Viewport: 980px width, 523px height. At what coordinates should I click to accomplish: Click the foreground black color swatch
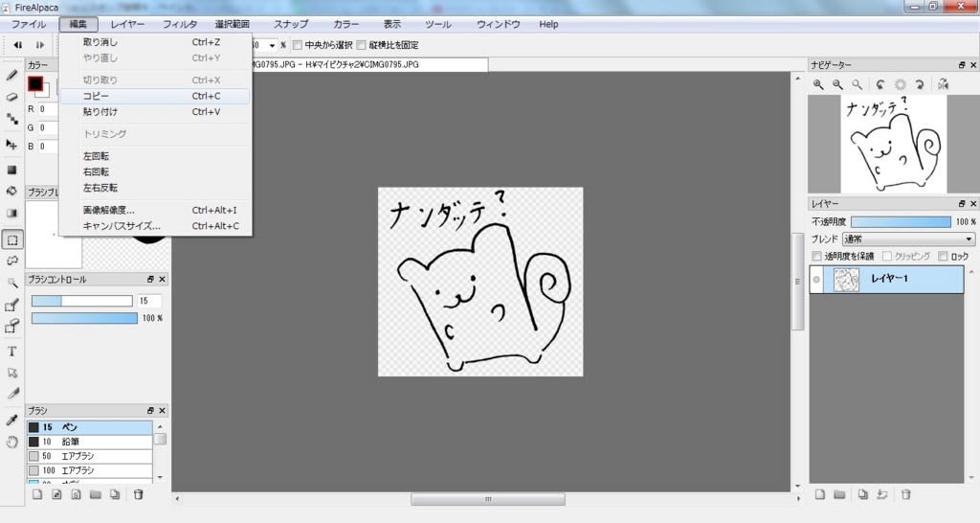tap(35, 84)
